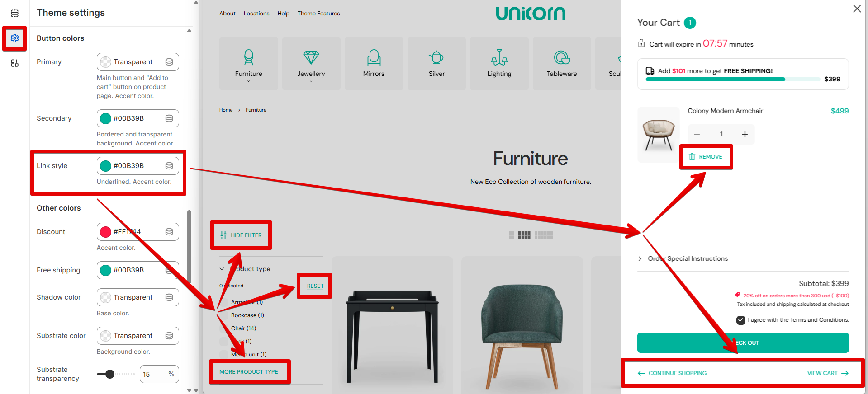Open the Theme Features menu item
The image size is (868, 394).
(319, 14)
